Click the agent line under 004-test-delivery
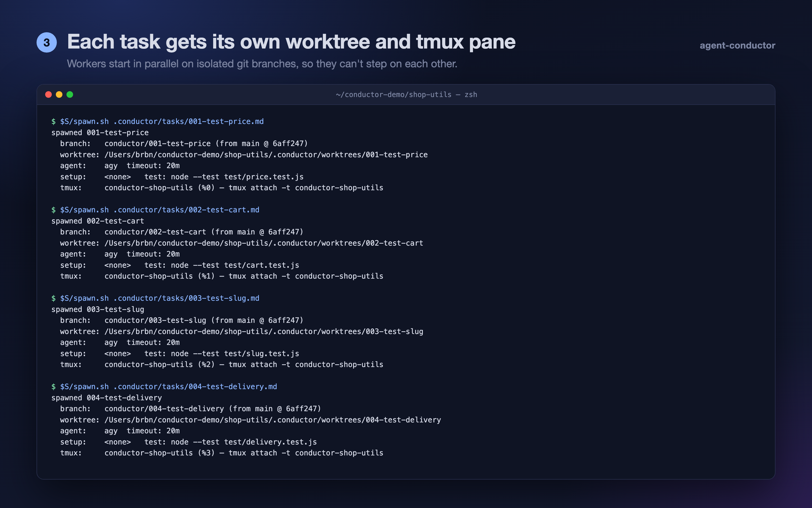 click(120, 431)
